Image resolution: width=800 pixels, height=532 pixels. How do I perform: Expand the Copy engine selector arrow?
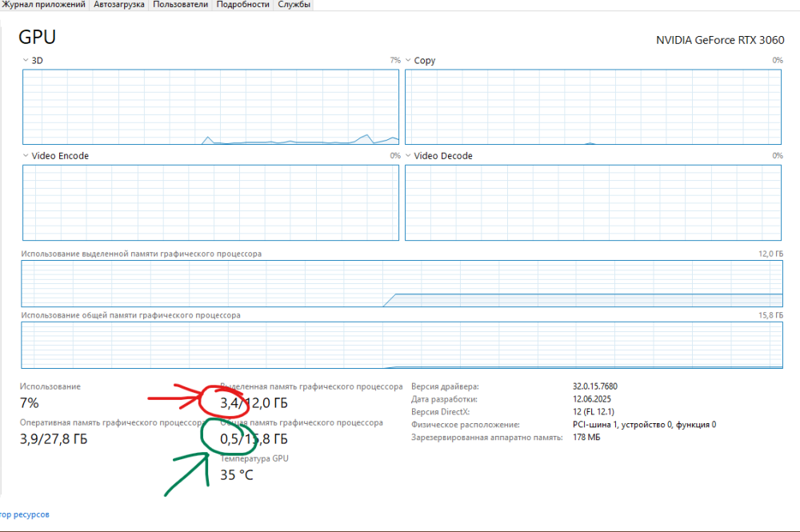click(x=408, y=61)
